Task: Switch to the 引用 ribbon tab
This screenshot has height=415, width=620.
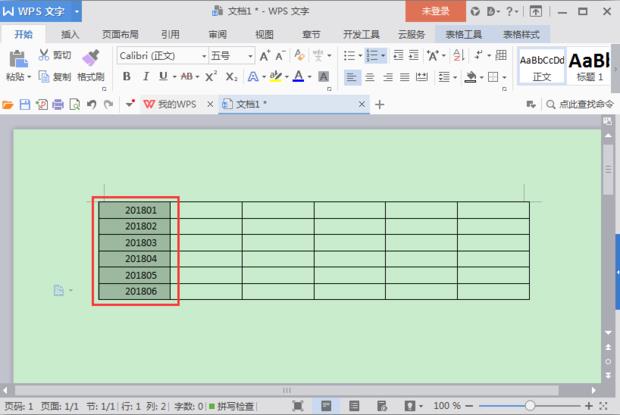Action: 170,35
